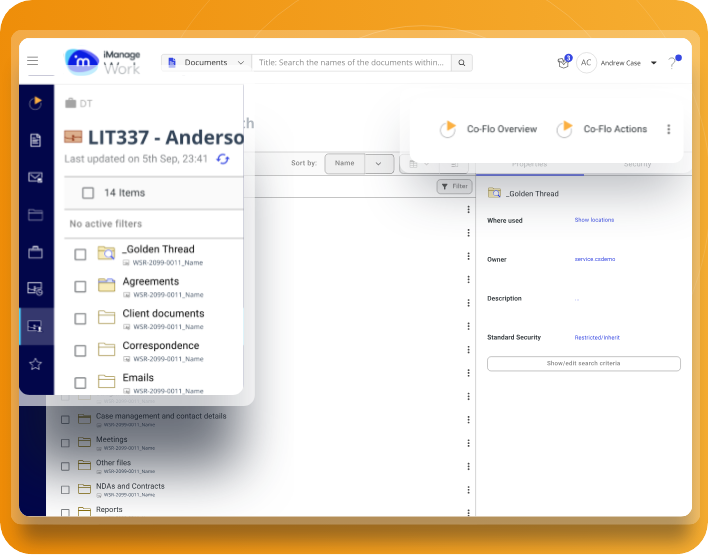
Task: Tick the 14 Items select-all checkbox
Action: pyautogui.click(x=88, y=193)
